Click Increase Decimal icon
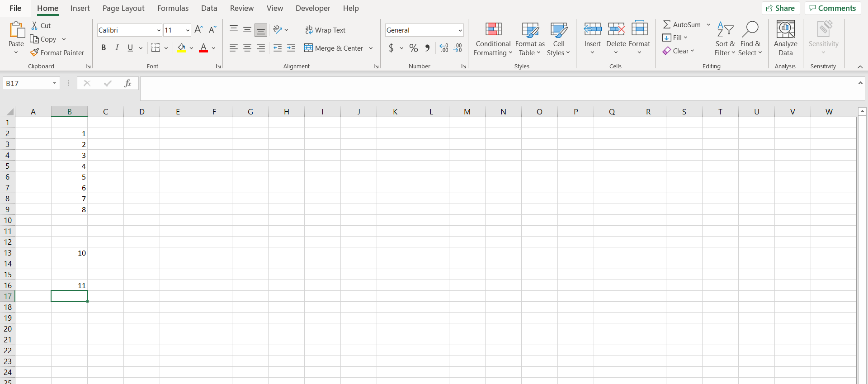The image size is (868, 384). pos(444,48)
